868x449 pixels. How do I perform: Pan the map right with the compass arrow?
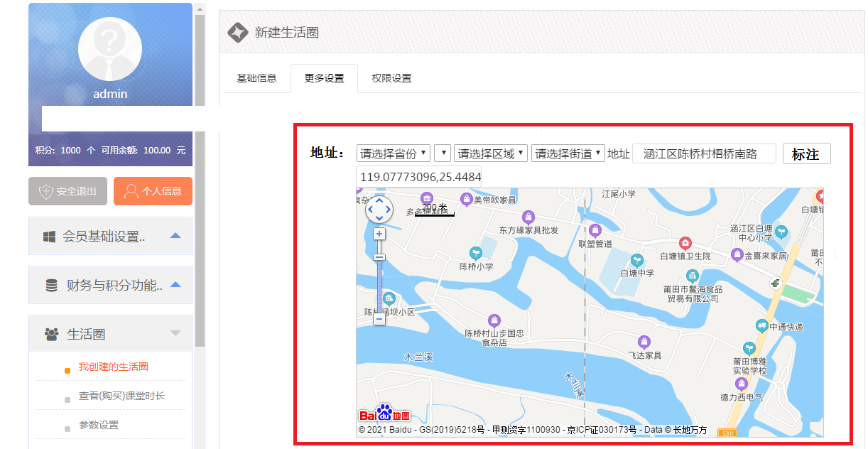pos(389,210)
